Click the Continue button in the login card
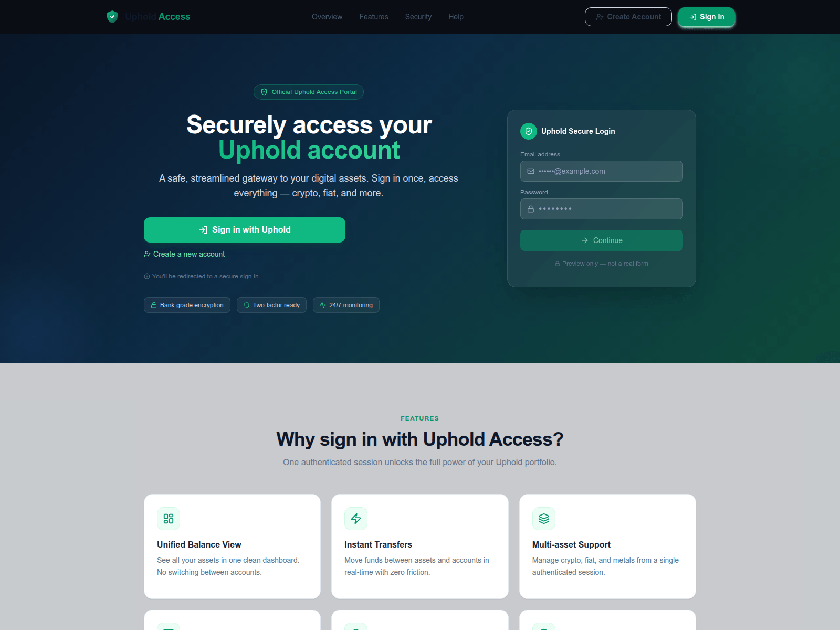 602,240
